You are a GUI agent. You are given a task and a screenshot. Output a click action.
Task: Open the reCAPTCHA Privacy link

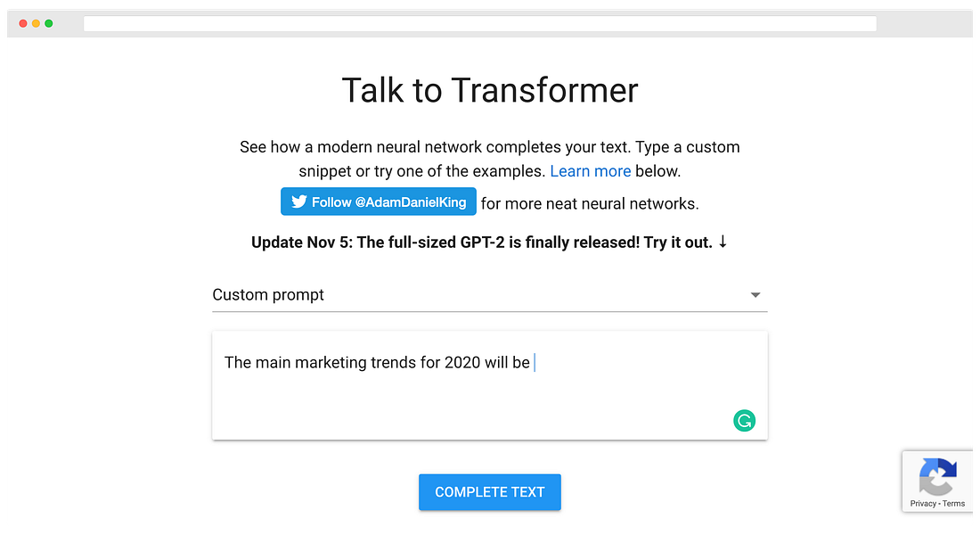pos(922,504)
